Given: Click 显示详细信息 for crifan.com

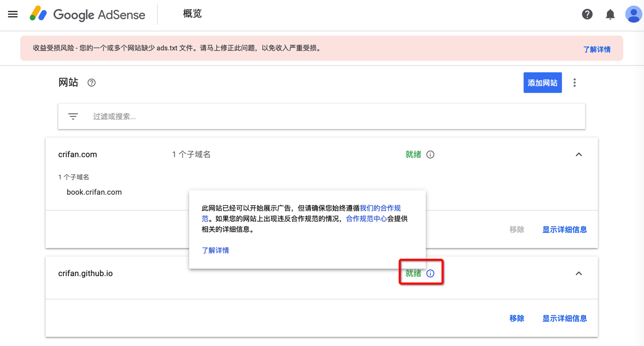Looking at the screenshot, I should pos(565,230).
